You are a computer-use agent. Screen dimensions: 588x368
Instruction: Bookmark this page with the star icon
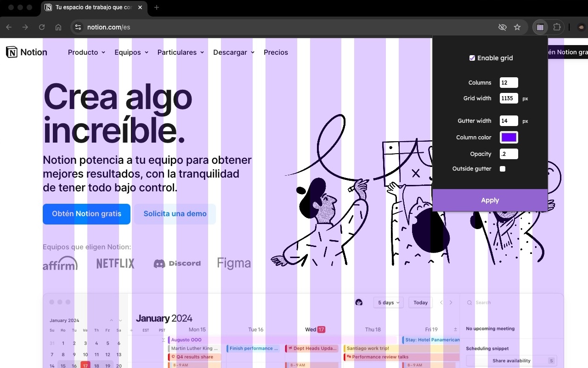click(x=517, y=27)
